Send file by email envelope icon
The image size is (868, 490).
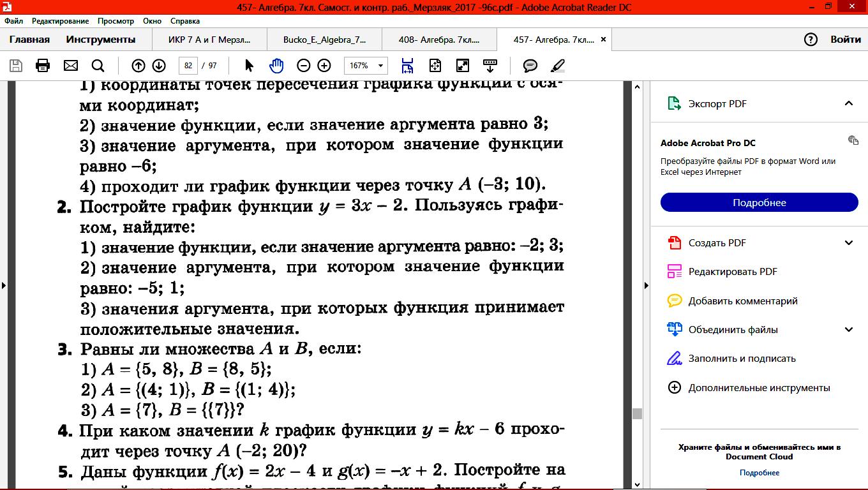(70, 66)
